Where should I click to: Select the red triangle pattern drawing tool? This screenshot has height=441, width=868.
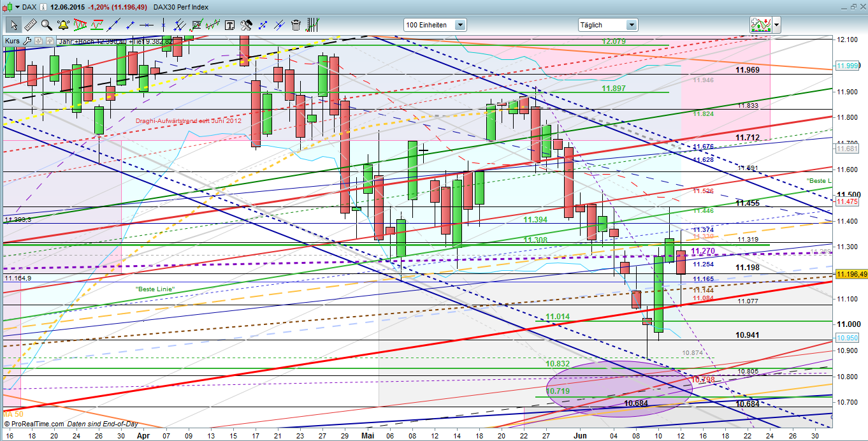pos(80,25)
